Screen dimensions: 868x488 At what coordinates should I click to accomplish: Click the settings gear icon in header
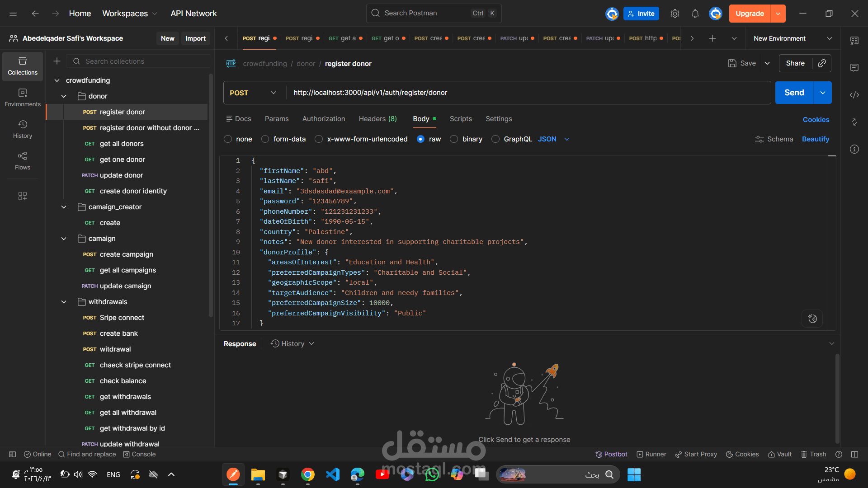coord(675,14)
